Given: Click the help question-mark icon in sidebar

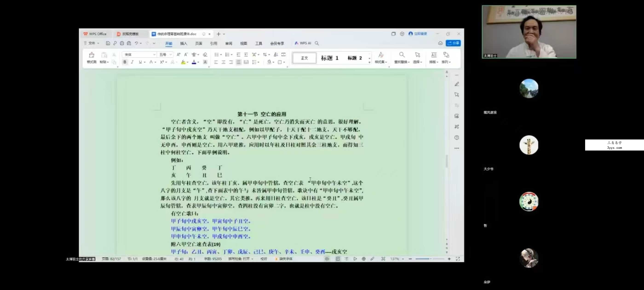Looking at the screenshot, I should [457, 138].
